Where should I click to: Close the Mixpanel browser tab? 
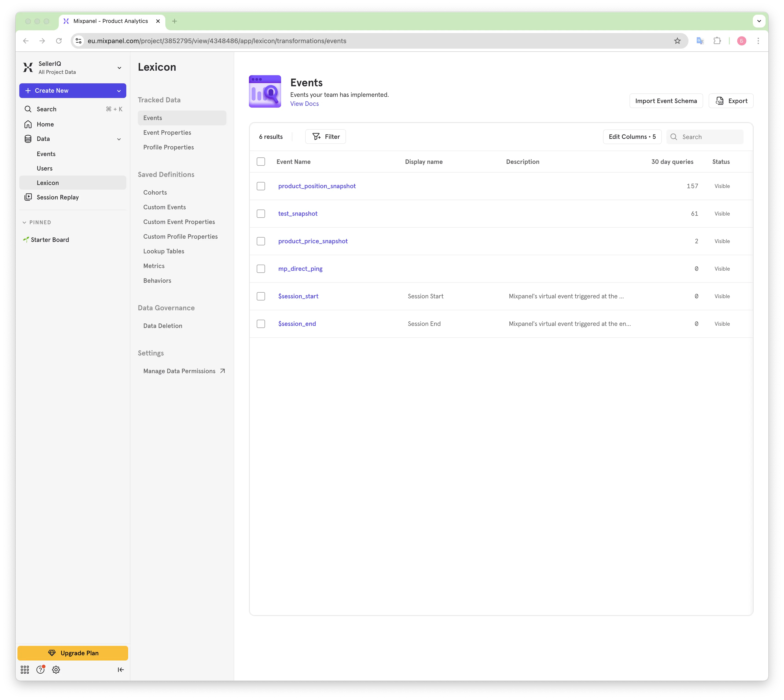pyautogui.click(x=158, y=21)
